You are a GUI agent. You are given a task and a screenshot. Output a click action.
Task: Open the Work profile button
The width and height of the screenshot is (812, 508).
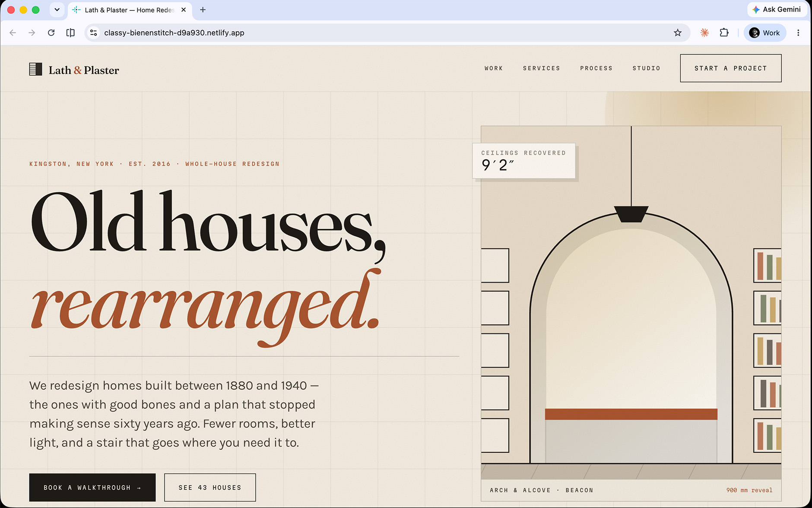764,33
